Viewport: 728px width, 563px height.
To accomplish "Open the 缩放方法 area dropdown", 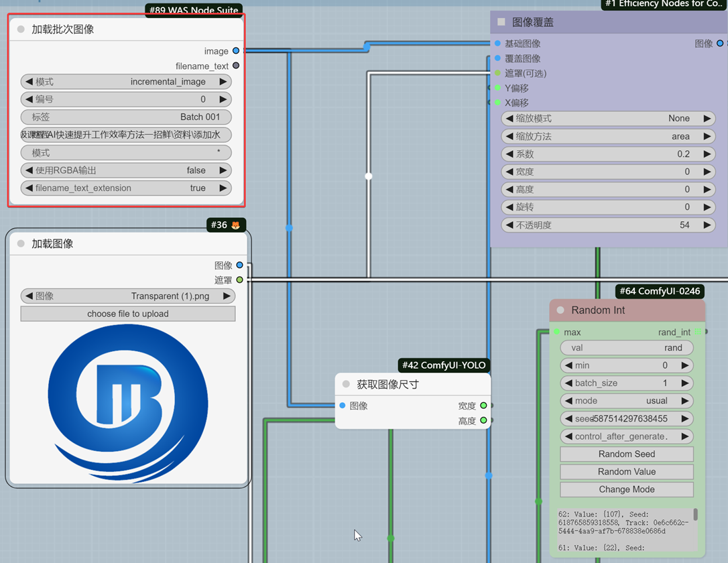I will click(x=608, y=137).
